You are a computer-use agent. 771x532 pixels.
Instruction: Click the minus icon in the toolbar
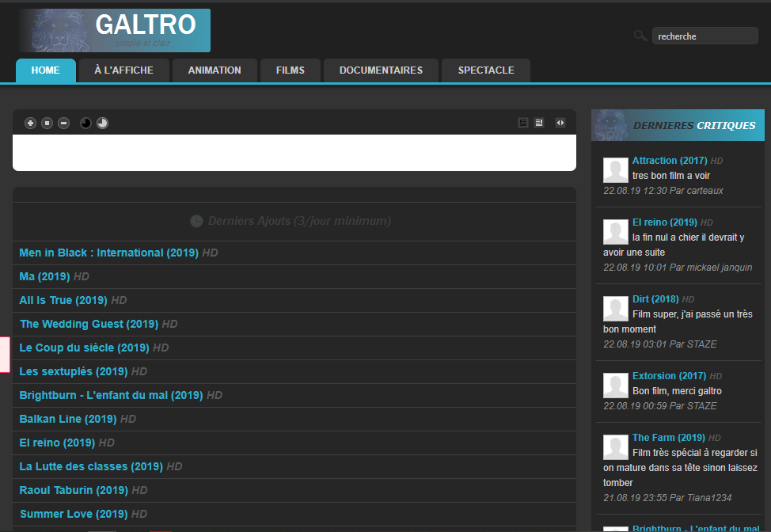(64, 123)
